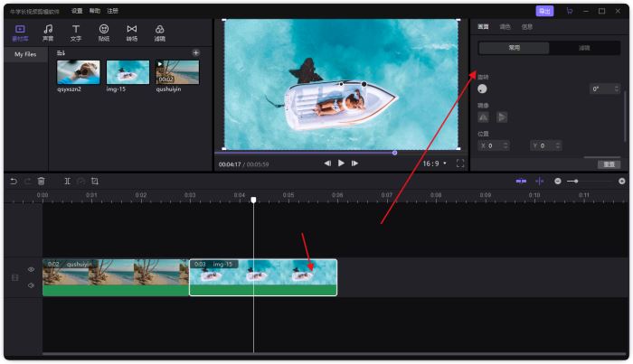The image size is (633, 364).
Task: Switch to the first properties tab
Action: tap(483, 26)
